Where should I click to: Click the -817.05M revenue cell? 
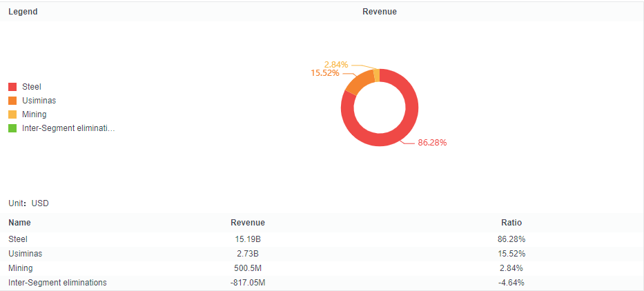click(x=248, y=283)
